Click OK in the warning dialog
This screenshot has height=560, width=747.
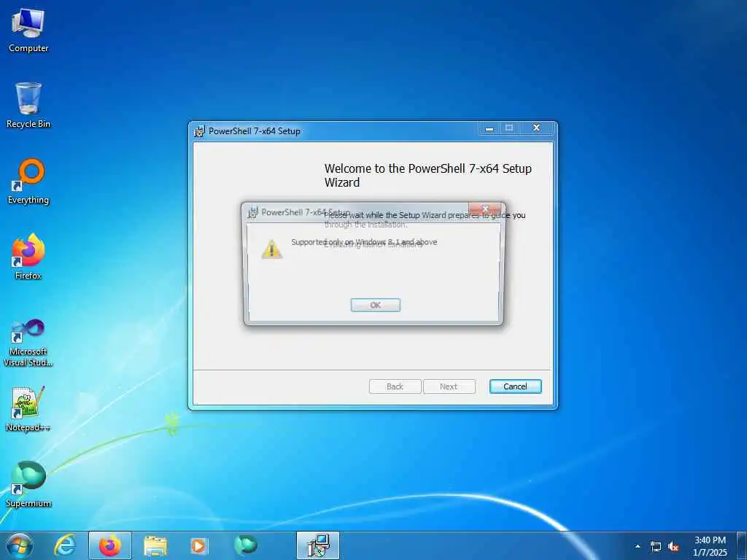(x=376, y=306)
